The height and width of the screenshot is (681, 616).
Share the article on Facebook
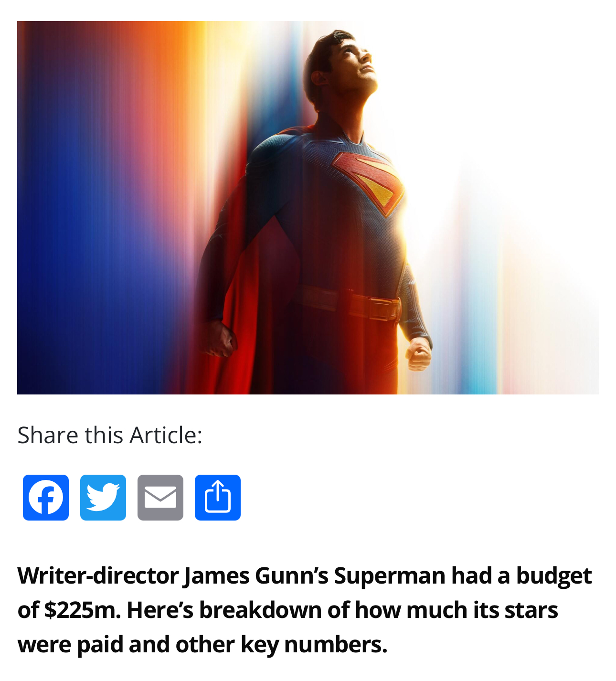[46, 497]
